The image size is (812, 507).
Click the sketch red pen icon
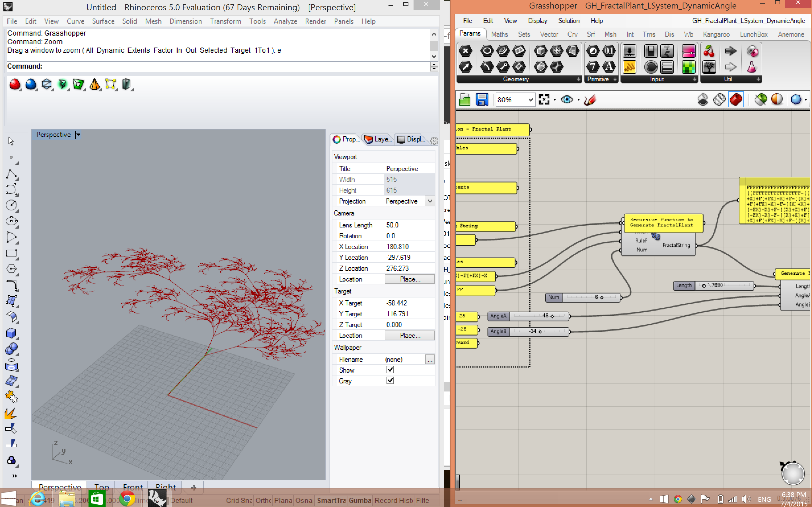pyautogui.click(x=590, y=100)
